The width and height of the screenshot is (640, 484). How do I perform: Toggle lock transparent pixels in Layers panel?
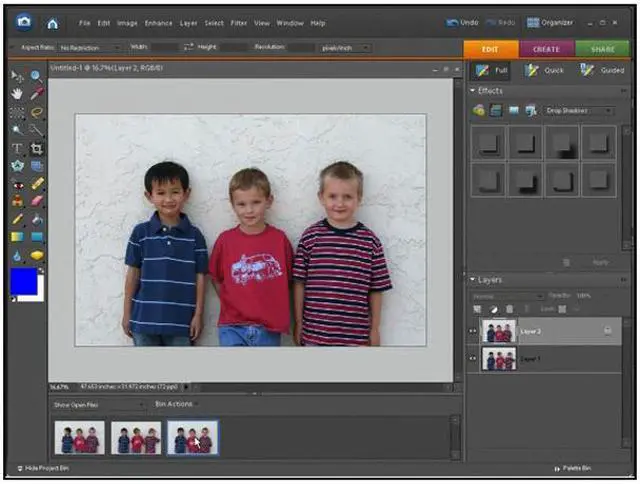pyautogui.click(x=562, y=309)
